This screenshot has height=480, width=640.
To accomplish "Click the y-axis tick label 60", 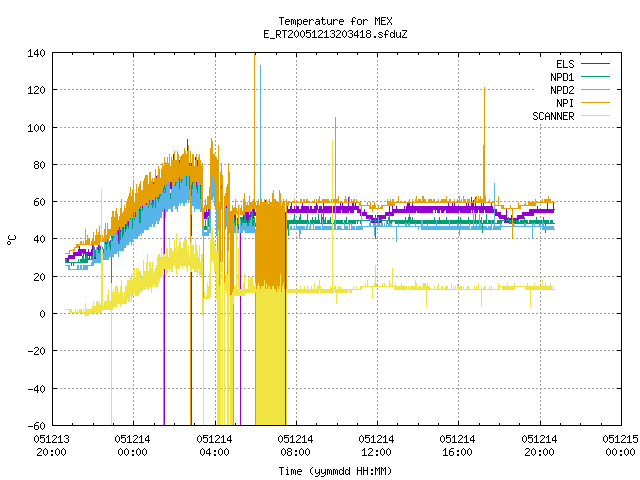I will click(39, 202).
